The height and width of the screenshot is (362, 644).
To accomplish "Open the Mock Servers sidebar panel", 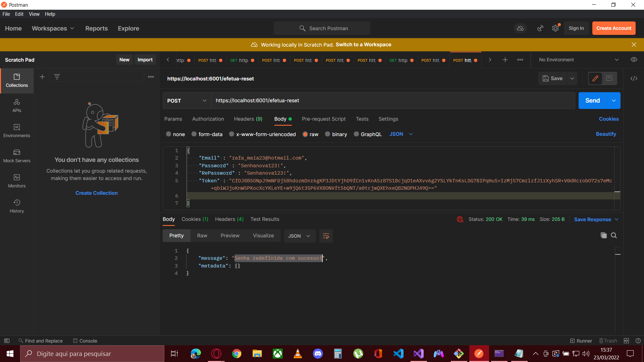I will tap(17, 156).
